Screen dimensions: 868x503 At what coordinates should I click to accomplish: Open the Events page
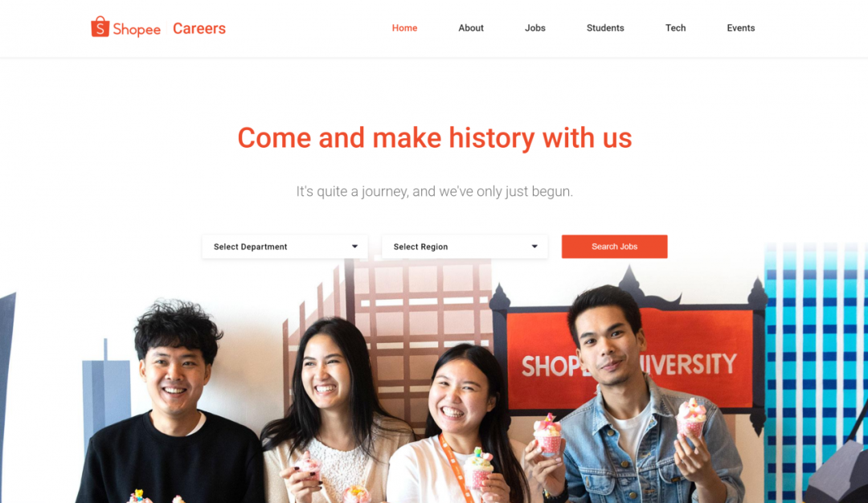(741, 27)
